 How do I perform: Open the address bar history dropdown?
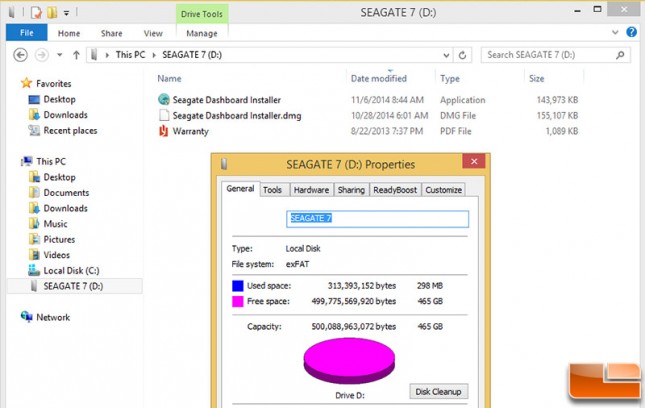pos(446,55)
